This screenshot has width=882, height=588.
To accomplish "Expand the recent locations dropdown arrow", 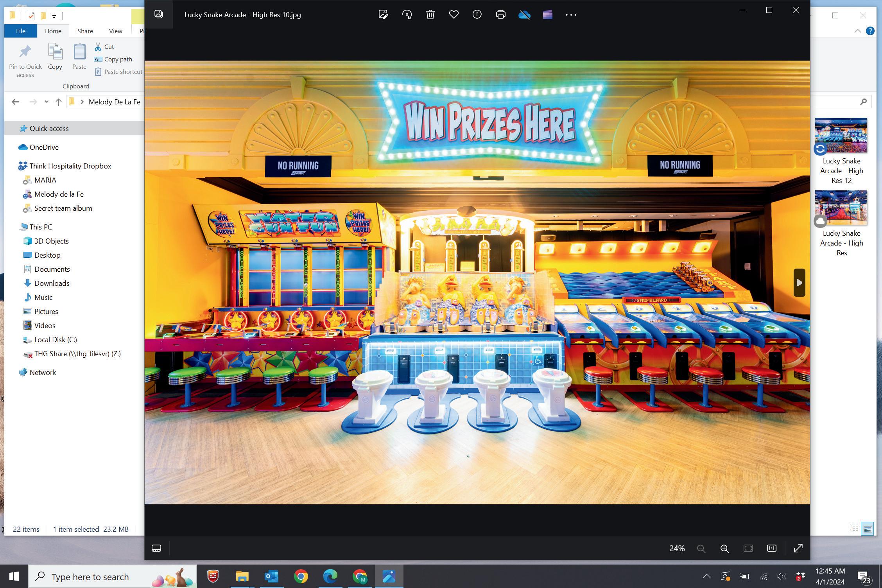I will pos(47,102).
